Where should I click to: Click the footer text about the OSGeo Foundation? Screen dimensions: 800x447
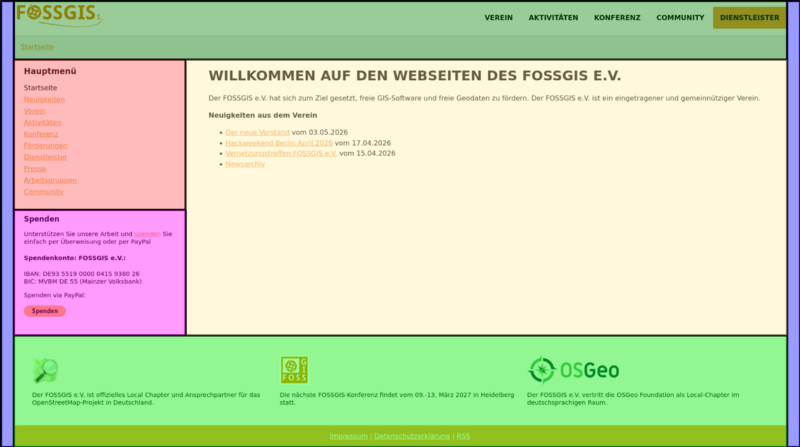point(633,399)
